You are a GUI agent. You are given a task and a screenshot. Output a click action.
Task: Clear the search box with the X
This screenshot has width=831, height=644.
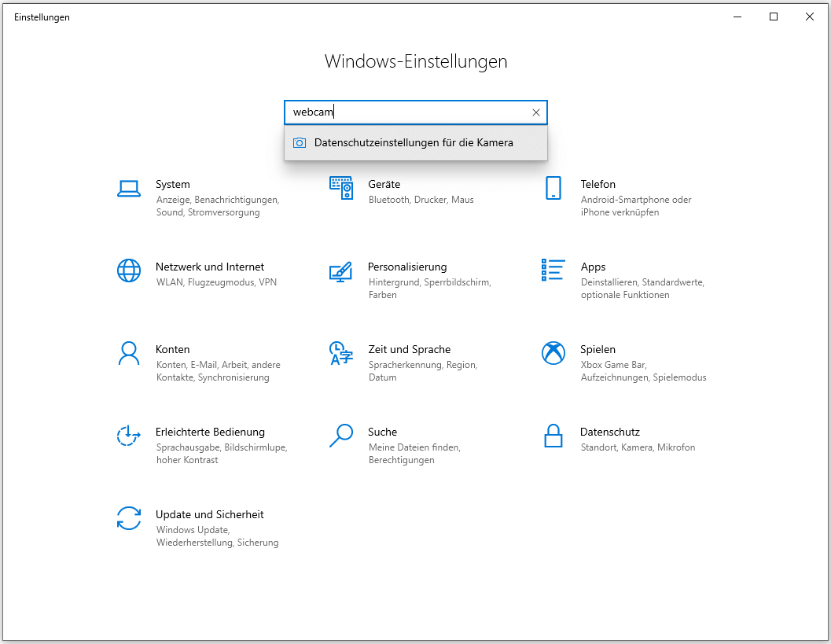click(536, 112)
